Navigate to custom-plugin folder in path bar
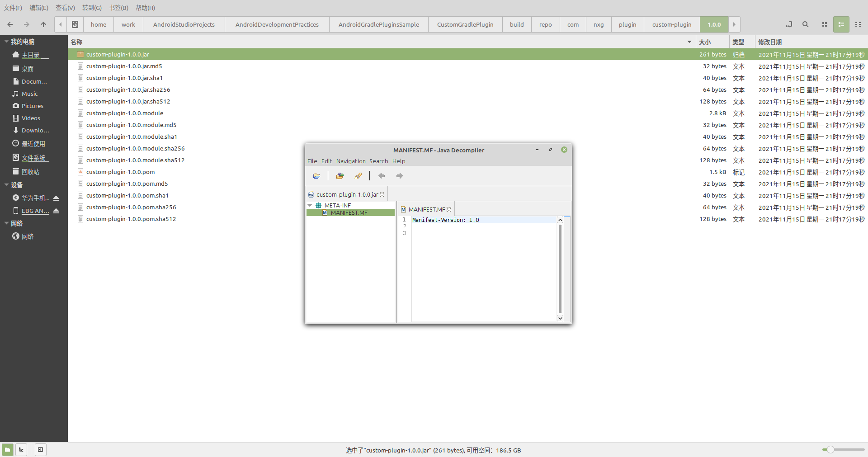 pos(672,24)
